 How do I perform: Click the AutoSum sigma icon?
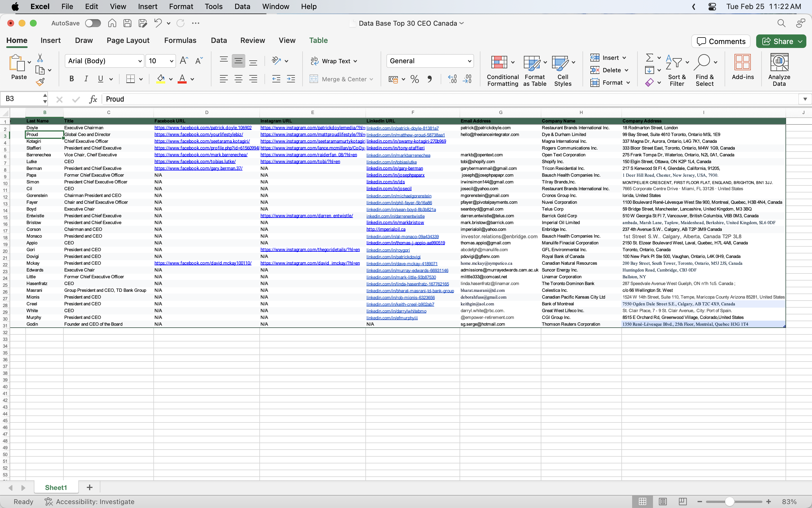click(650, 58)
